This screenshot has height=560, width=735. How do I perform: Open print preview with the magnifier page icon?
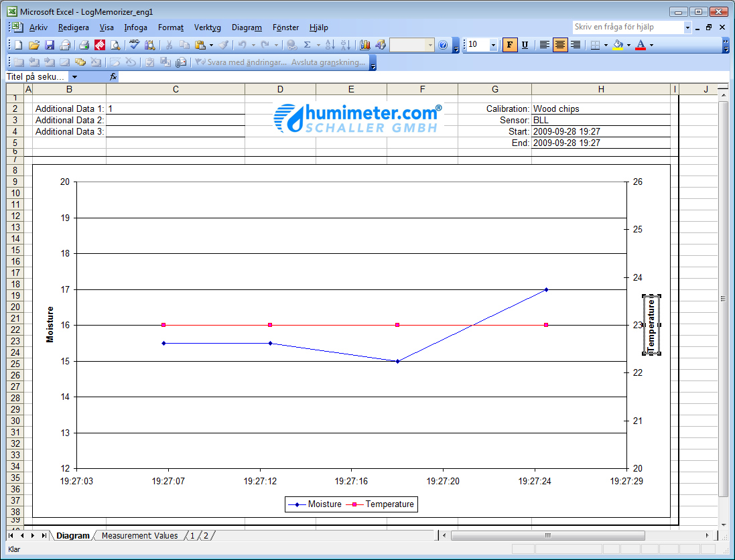pyautogui.click(x=115, y=45)
